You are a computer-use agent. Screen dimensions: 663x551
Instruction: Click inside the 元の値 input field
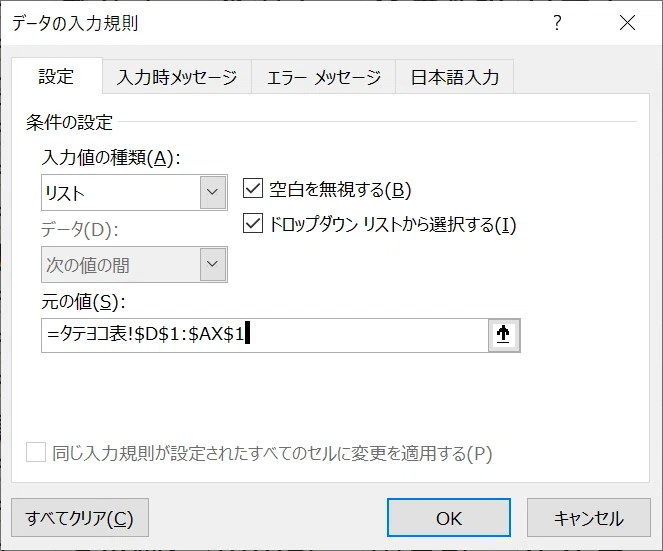pos(265,335)
